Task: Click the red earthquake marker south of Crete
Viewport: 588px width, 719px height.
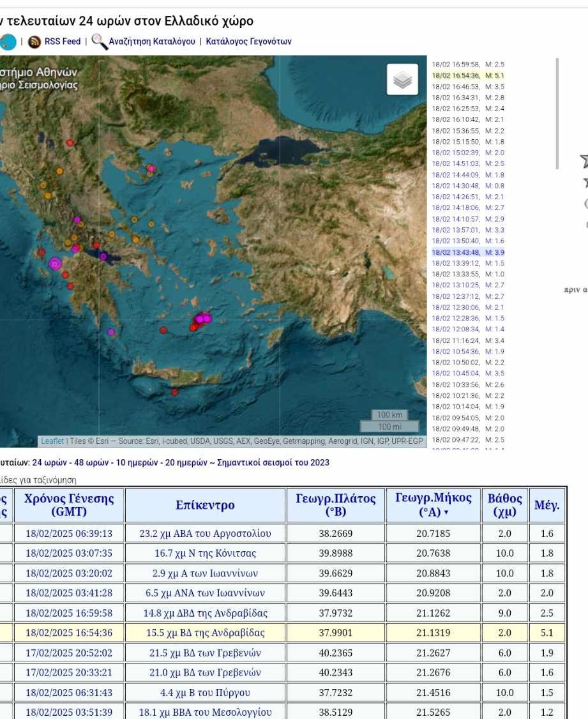Action: coord(174,392)
